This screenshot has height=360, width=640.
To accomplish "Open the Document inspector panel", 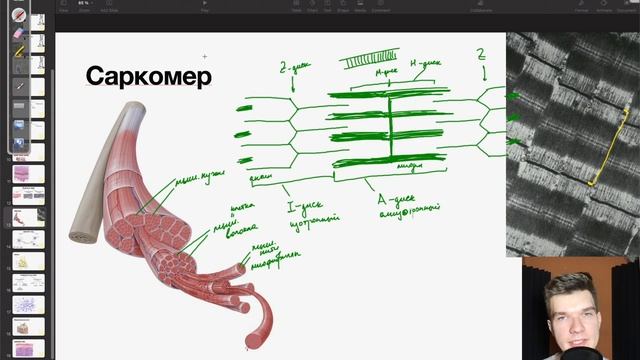I will 627,6.
